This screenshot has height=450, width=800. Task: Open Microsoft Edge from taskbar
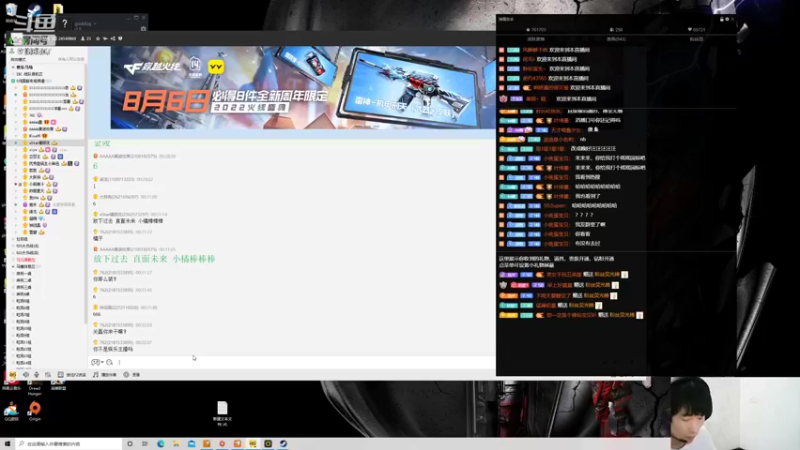click(161, 444)
